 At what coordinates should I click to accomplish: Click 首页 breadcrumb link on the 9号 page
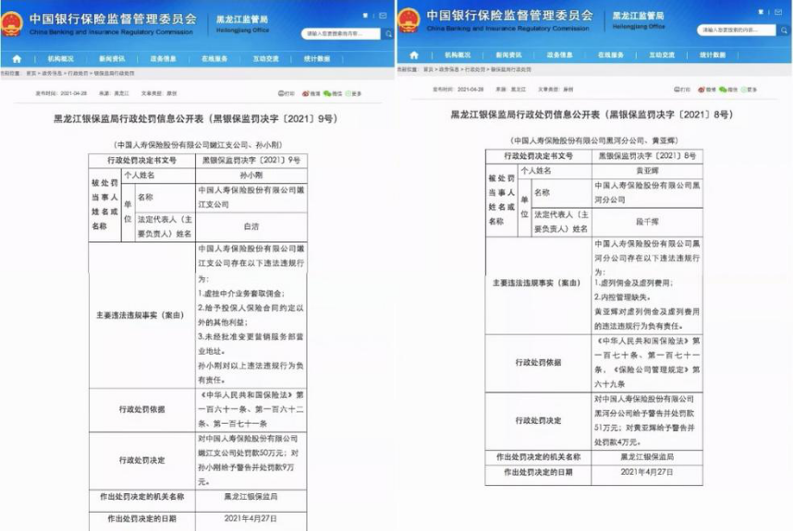pyautogui.click(x=31, y=73)
